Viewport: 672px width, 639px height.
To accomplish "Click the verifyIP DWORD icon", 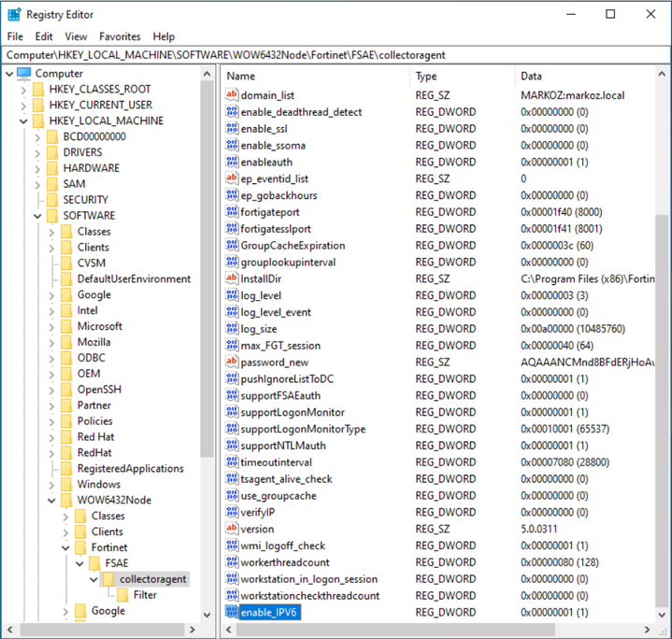I will click(232, 512).
